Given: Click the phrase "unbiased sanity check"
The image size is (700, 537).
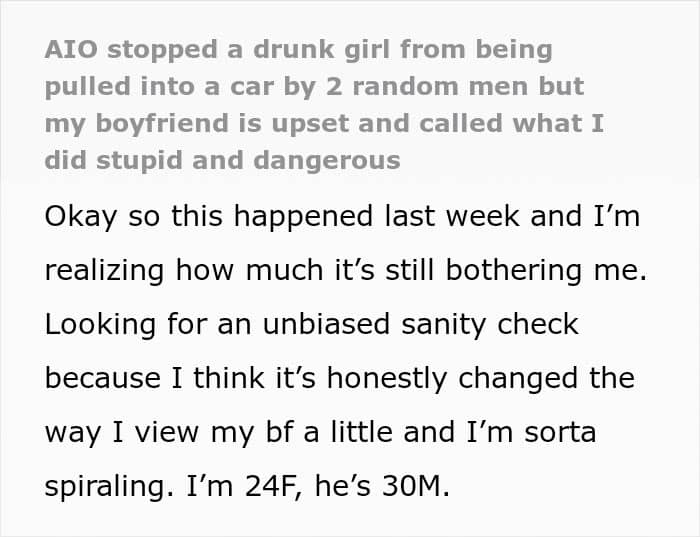Looking at the screenshot, I should point(421,325).
